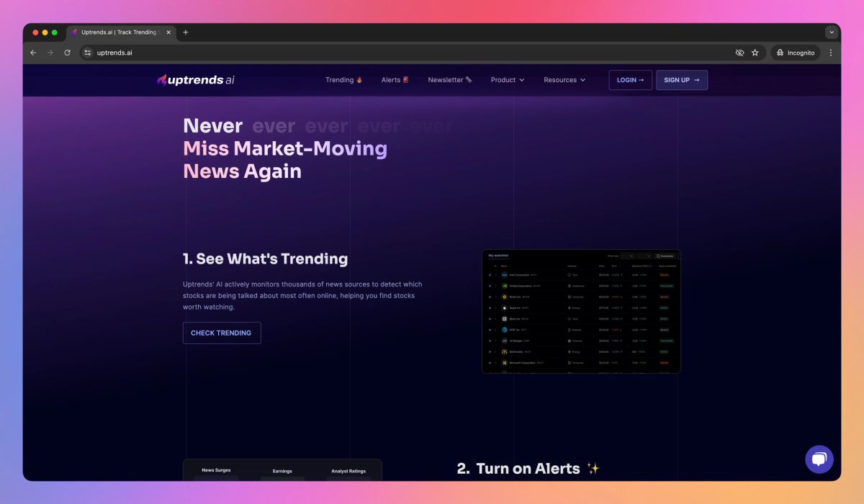Expand the Resources dropdown
864x504 pixels.
(x=564, y=80)
